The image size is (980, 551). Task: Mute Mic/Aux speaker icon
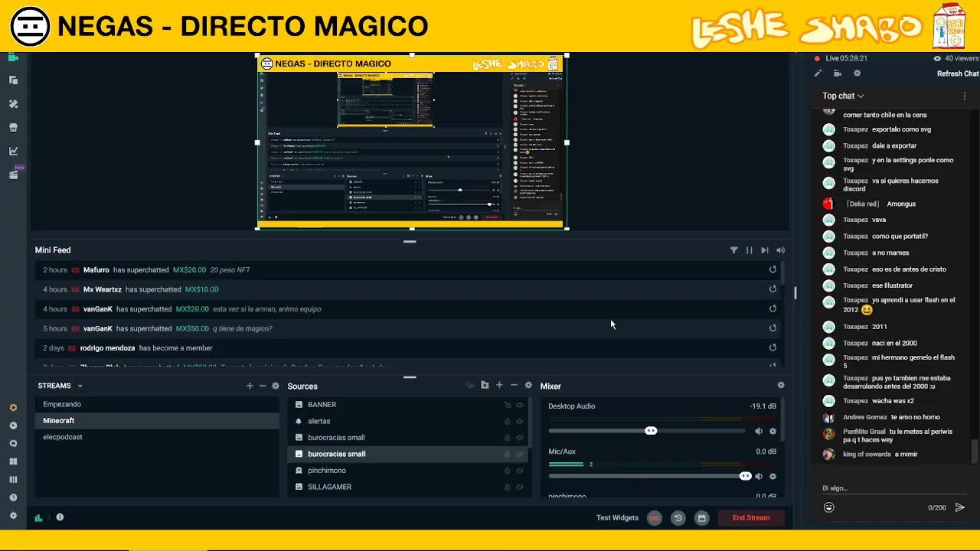[x=759, y=476]
